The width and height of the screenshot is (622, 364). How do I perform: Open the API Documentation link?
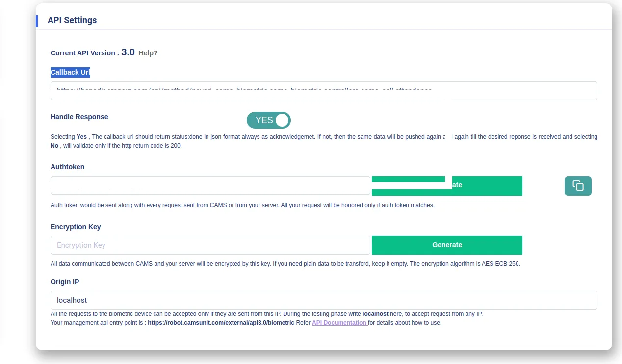point(339,323)
